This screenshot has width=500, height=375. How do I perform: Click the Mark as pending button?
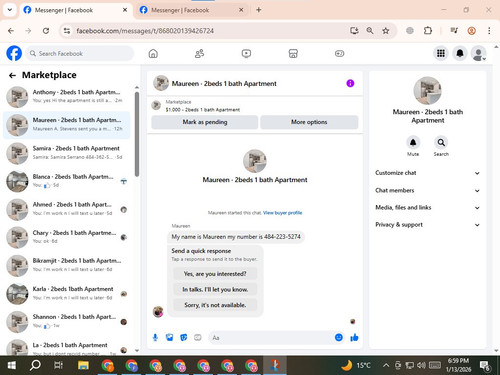205,122
